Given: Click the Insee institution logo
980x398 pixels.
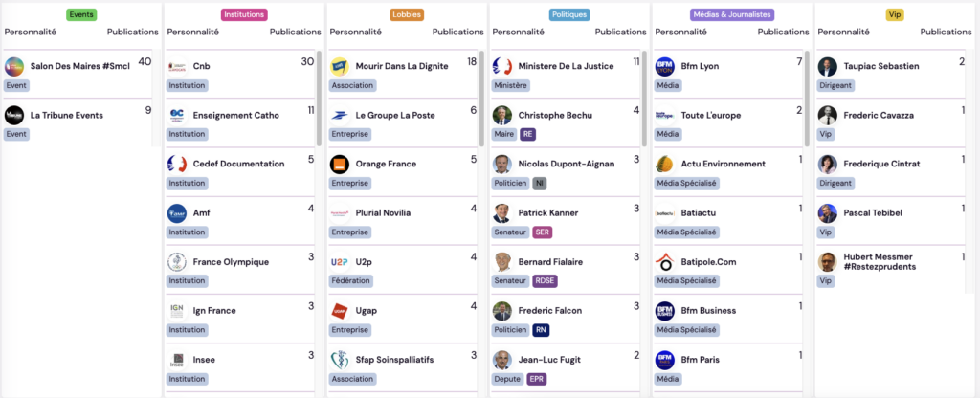Looking at the screenshot, I should coord(176,360).
